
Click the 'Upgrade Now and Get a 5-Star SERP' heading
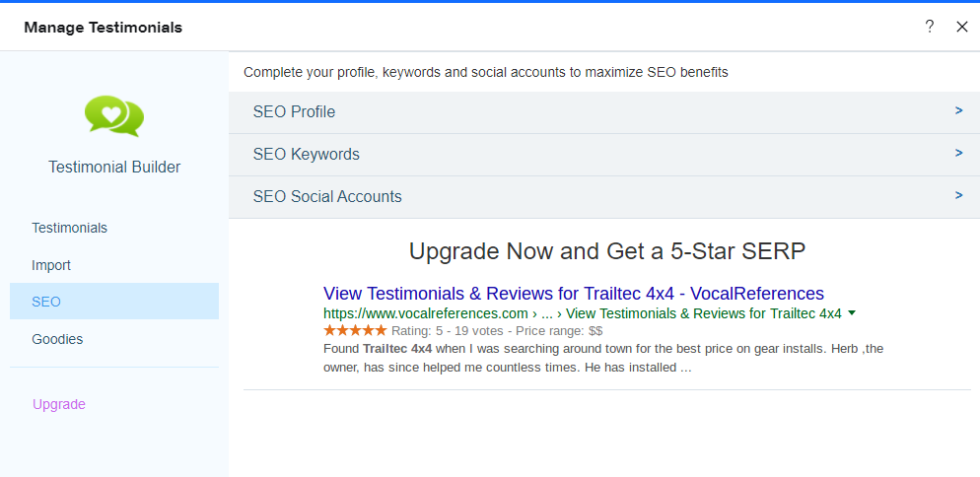pos(607,251)
